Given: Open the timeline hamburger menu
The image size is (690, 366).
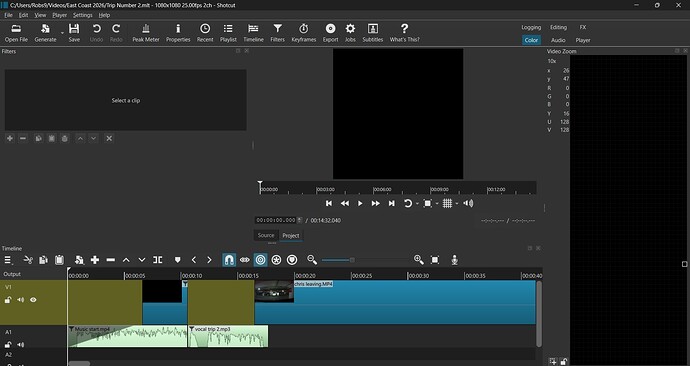Looking at the screenshot, I should [8, 260].
